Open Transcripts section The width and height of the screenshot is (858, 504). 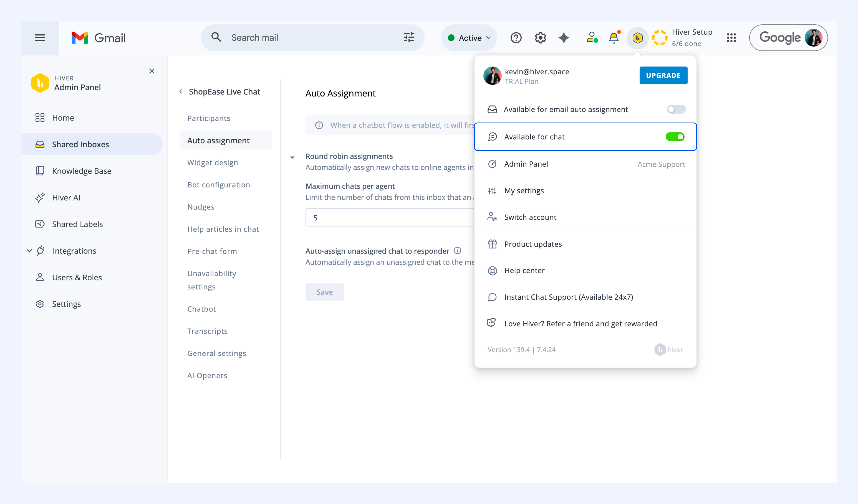[207, 331]
